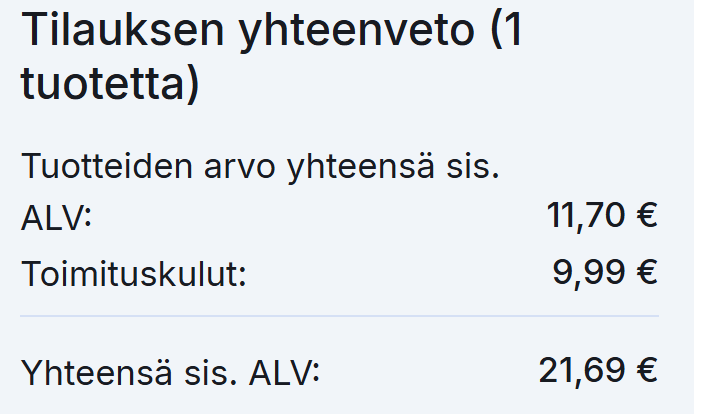Click "yhteensä sis." in the product value line

(393, 167)
